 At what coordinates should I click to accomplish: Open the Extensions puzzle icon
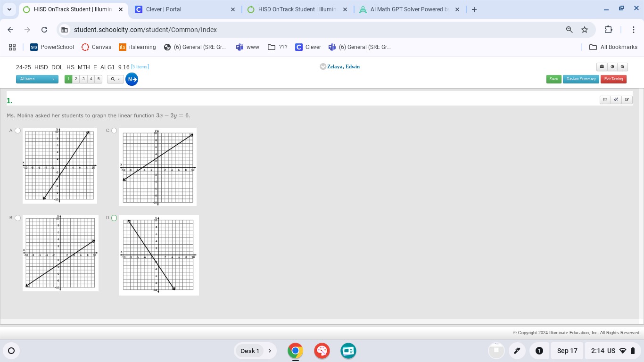click(x=609, y=30)
